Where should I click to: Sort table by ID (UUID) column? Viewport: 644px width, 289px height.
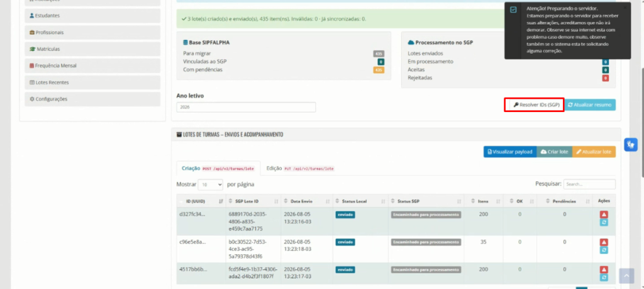pos(201,201)
